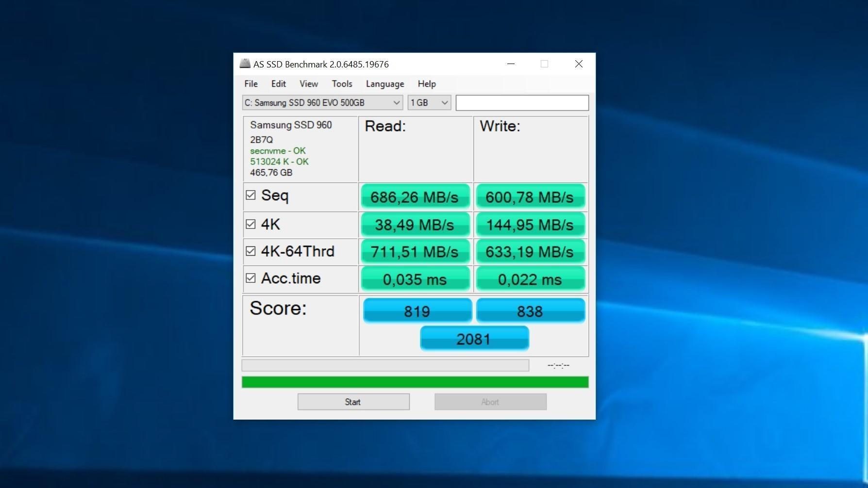Screen dimensions: 868x488
Task: Click the 4K write result 144,95 MB/s
Action: 531,225
